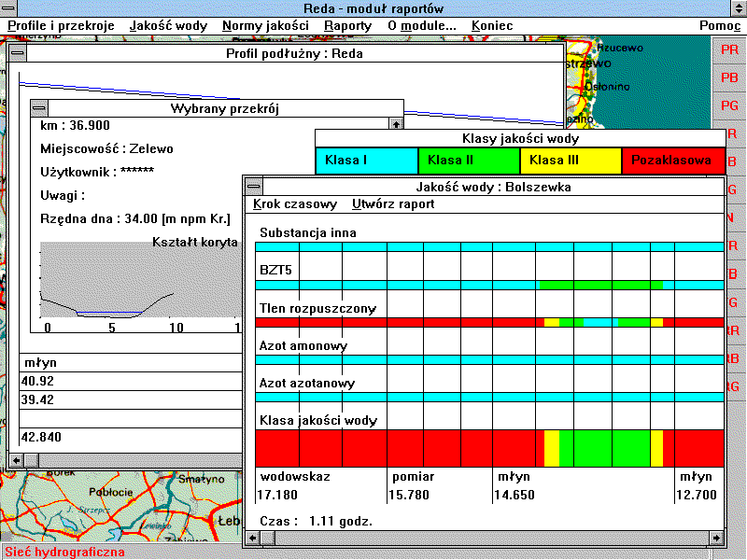Click main window title bar resize arrows

click(739, 8)
